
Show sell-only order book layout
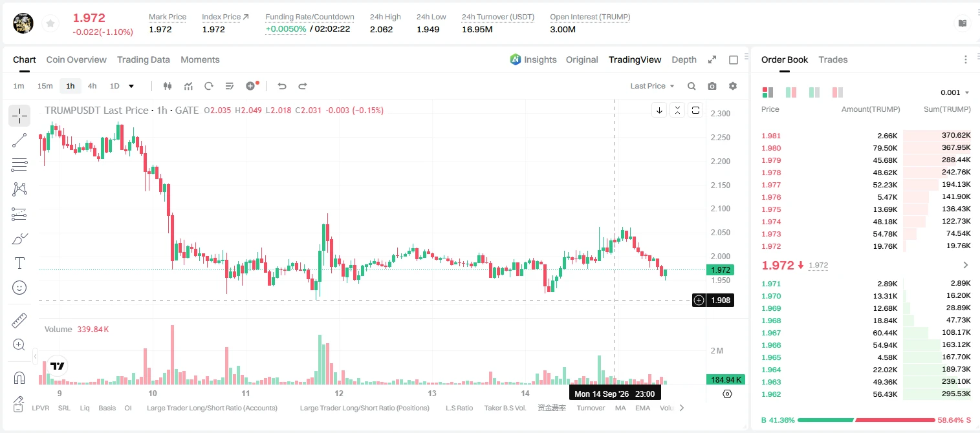838,92
